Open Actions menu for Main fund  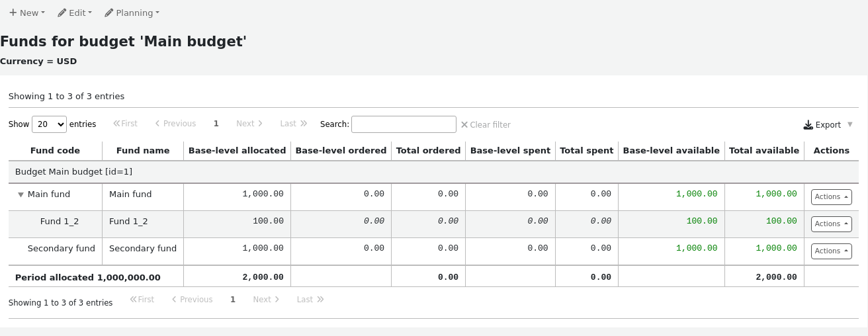click(831, 197)
